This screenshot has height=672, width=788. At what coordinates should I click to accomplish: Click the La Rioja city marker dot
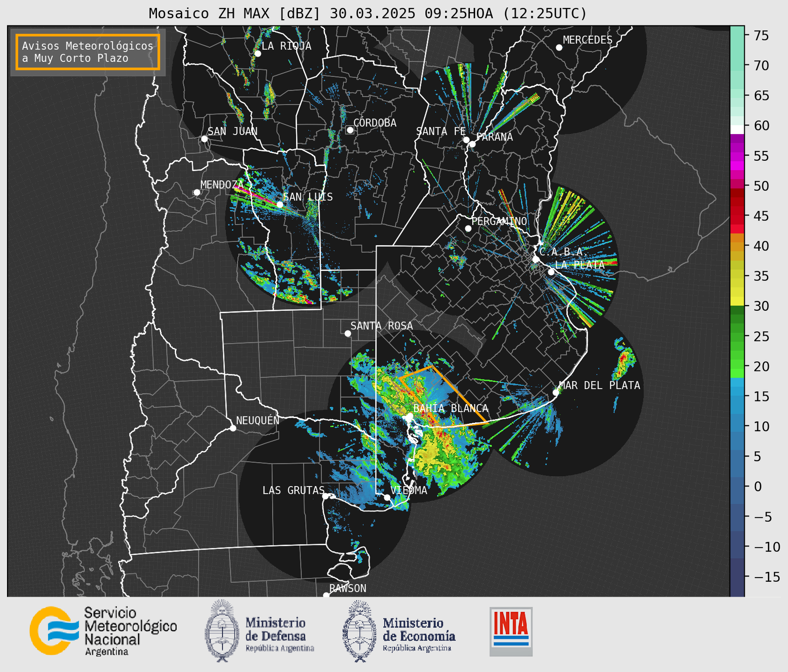point(257,54)
